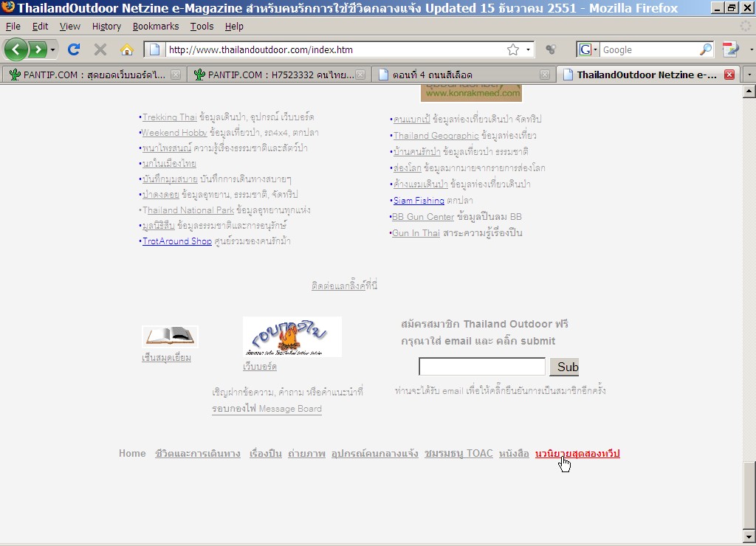Open Thailand Geographic link

pos(436,136)
